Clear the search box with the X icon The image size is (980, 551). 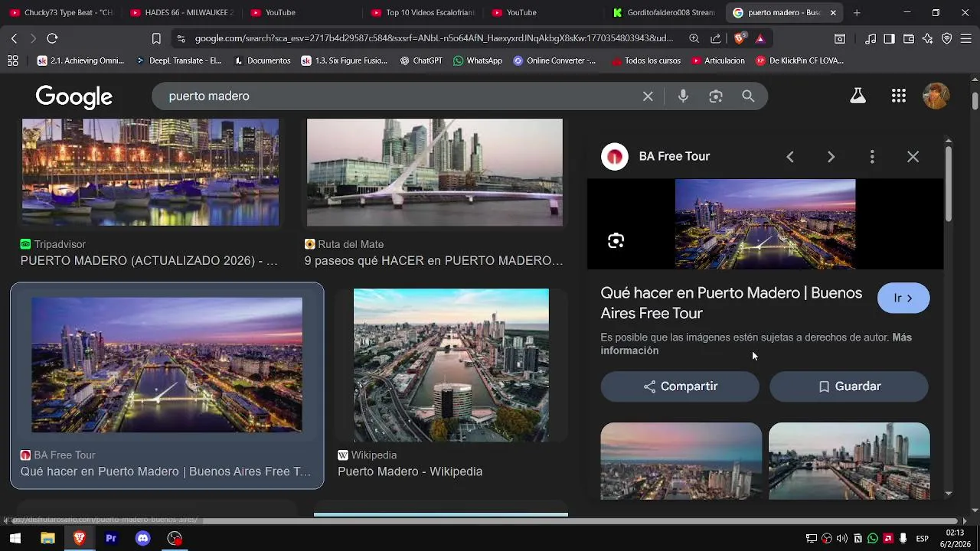pyautogui.click(x=648, y=96)
